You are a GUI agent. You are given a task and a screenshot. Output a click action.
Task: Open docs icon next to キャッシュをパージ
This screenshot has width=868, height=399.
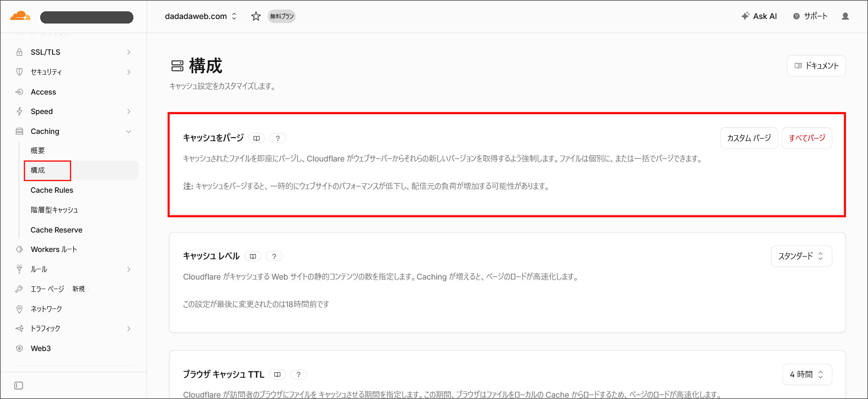coord(256,138)
